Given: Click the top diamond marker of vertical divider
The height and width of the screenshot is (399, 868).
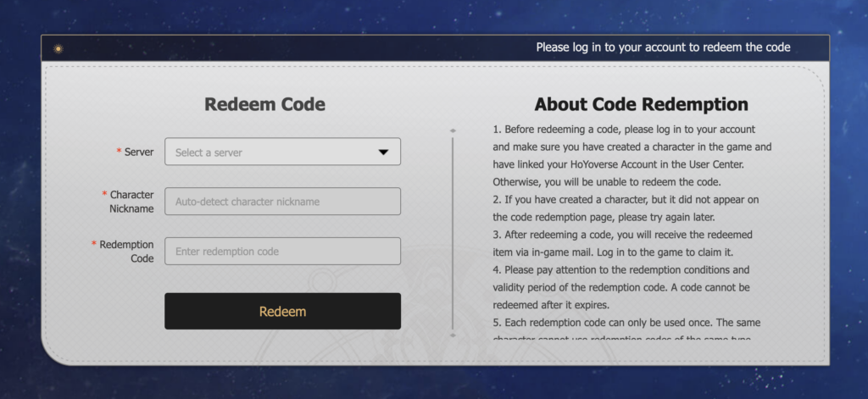Looking at the screenshot, I should 453,130.
